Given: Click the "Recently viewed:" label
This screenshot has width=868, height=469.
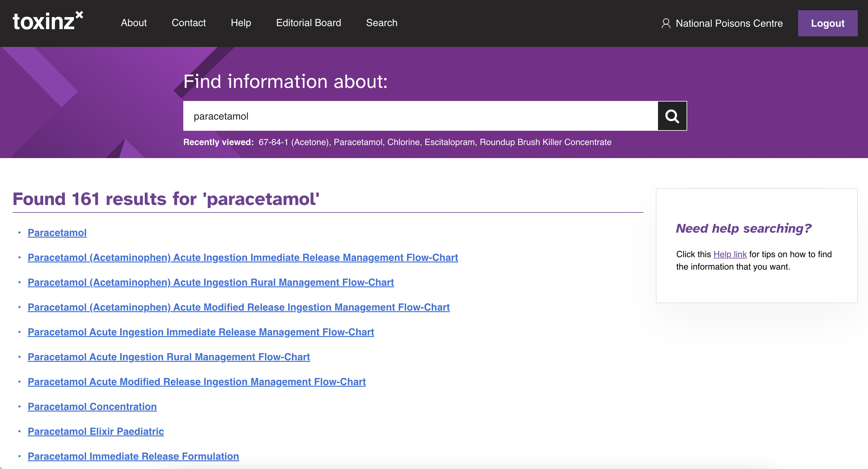Looking at the screenshot, I should click(x=218, y=142).
